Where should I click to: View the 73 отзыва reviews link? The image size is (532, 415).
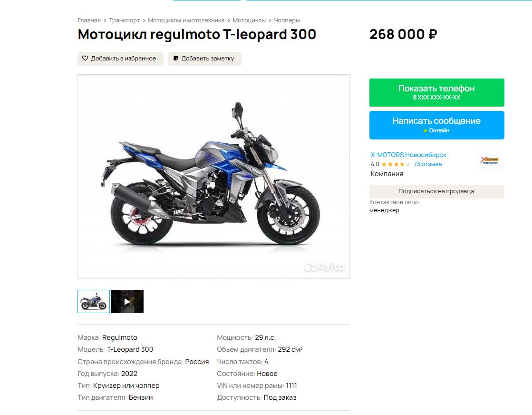point(427,164)
